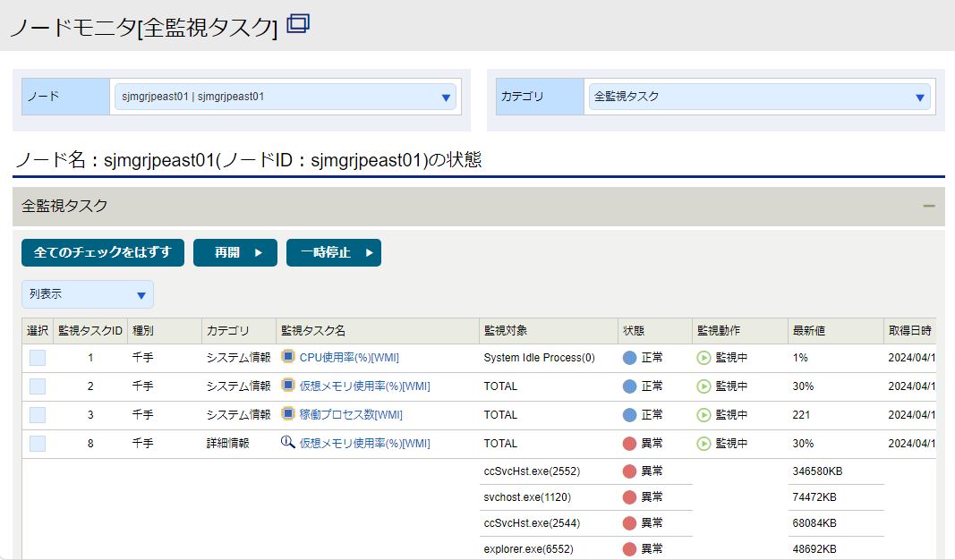Click the 状態 column header
955x560 pixels.
coord(655,330)
